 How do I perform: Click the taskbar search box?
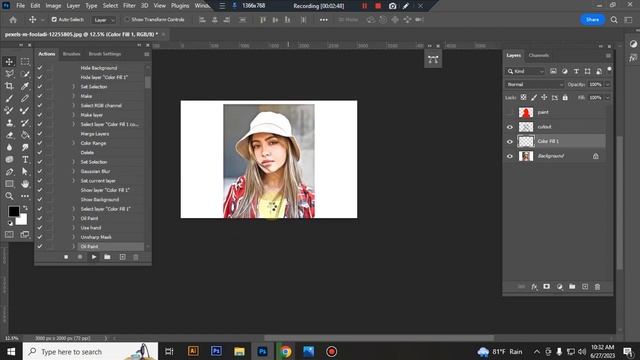(90, 351)
